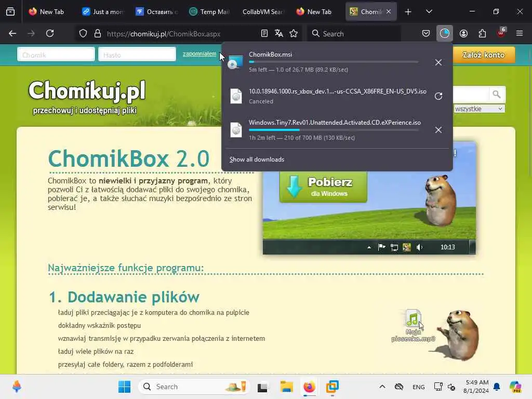This screenshot has height=399, width=532.
Task: Open the widgets icon at taskbar left
Action: (17, 387)
